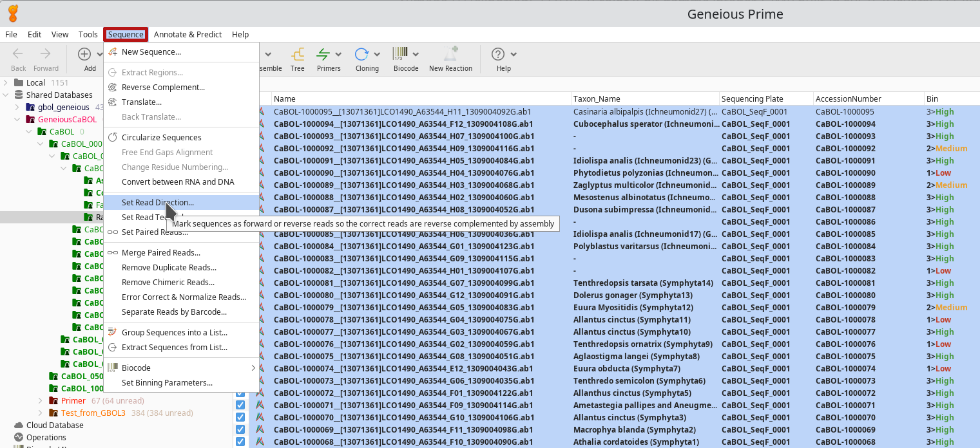Click the Add toolbar icon

(84, 55)
